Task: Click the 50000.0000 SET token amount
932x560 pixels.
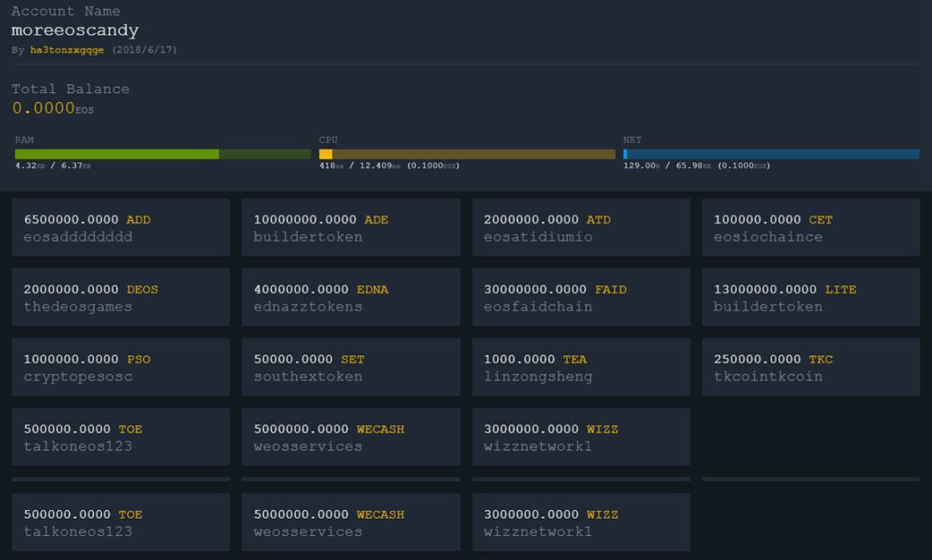Action: coord(309,359)
